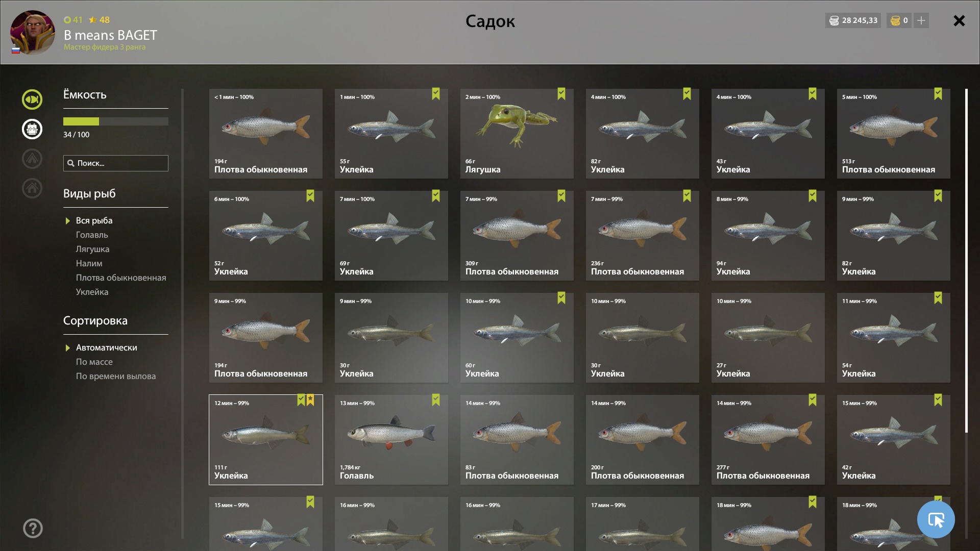Open the help question mark icon

[33, 529]
